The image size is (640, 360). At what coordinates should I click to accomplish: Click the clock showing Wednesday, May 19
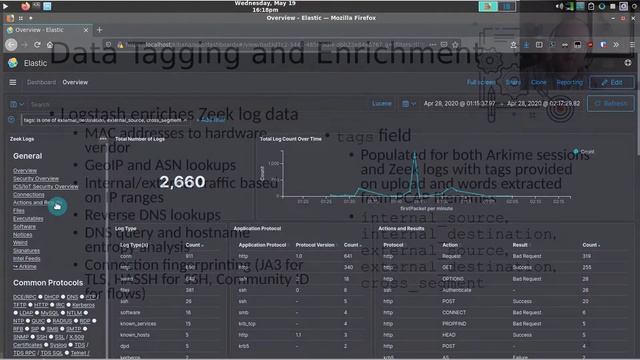pos(265,6)
